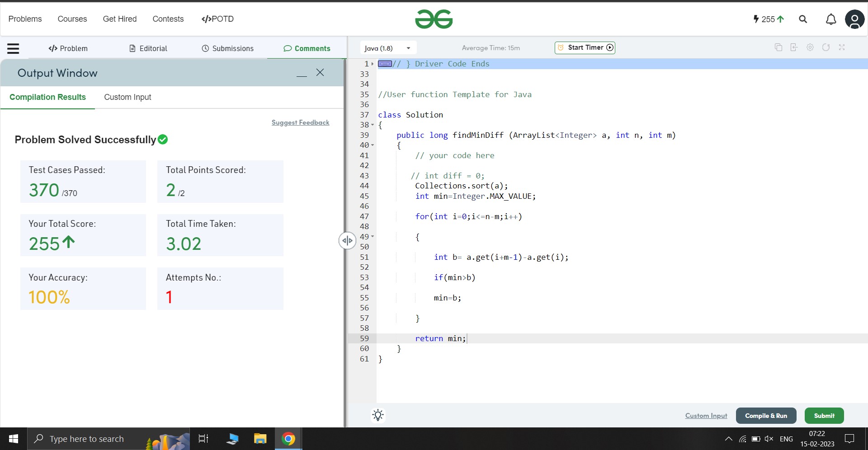Screen dimensions: 868x450
Task: Click 'Problem Solved Successfully' heading
Action: (85, 140)
